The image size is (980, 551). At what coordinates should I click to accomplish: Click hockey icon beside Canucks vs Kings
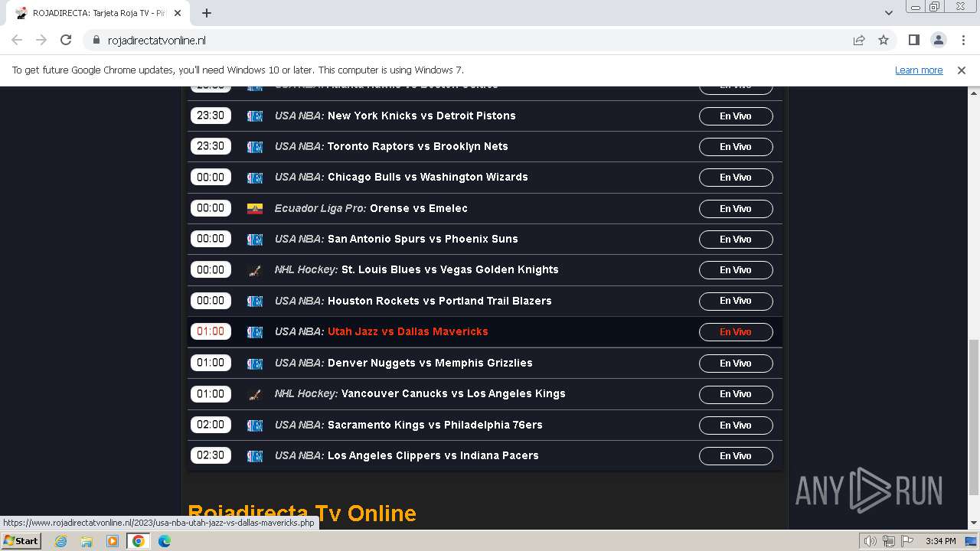tap(255, 394)
